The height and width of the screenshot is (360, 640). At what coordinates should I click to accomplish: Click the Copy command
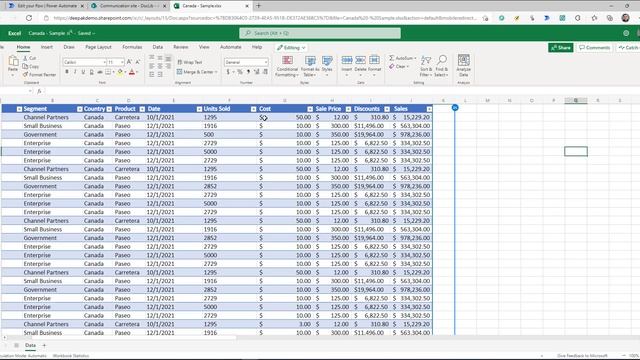(31, 66)
